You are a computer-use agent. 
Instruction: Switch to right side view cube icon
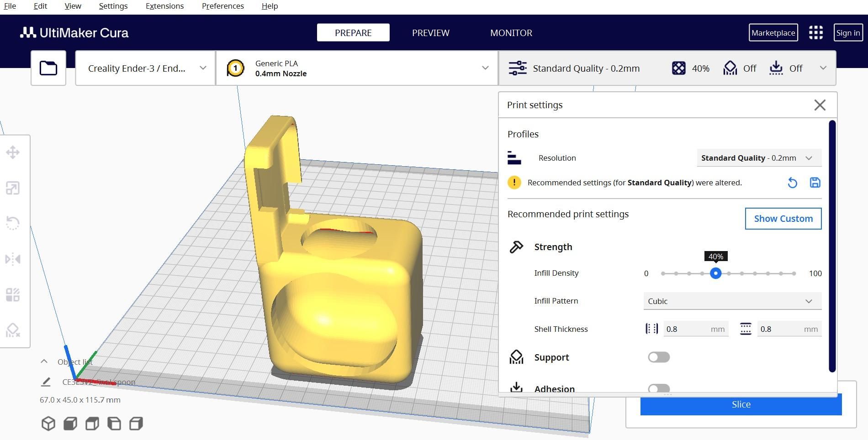(x=136, y=424)
